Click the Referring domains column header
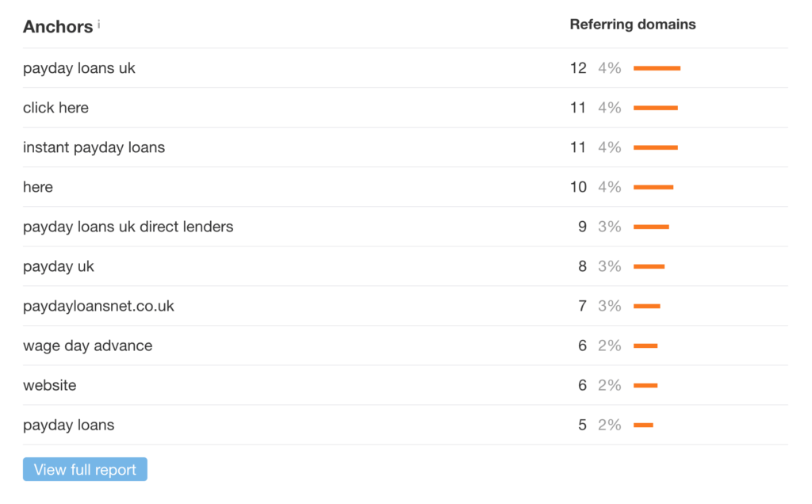 (x=632, y=25)
